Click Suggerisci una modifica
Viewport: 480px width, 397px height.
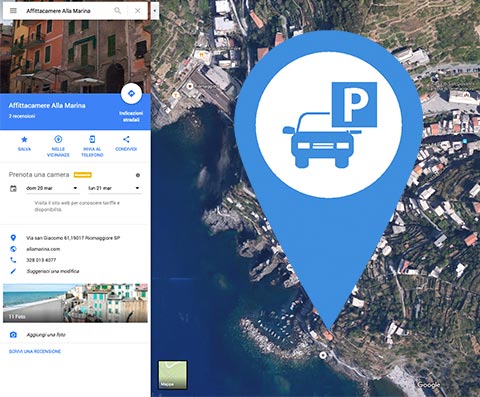[53, 271]
